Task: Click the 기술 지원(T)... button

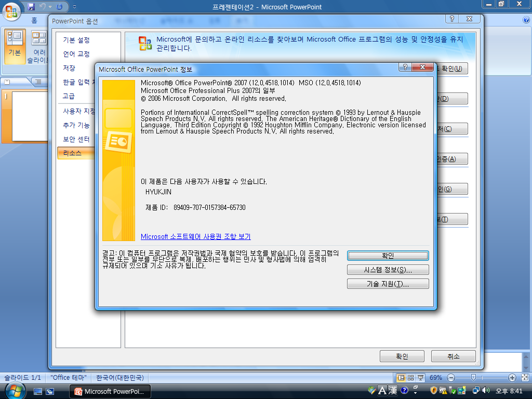Action: [388, 284]
